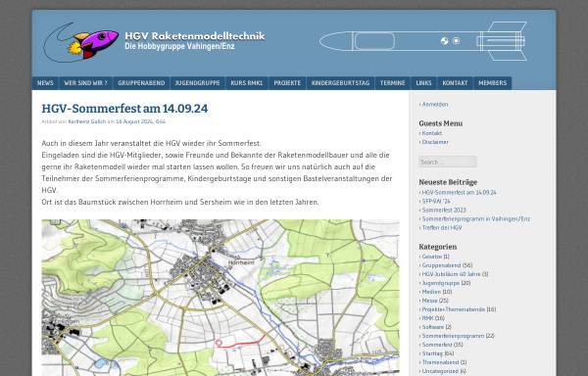The width and height of the screenshot is (588, 376).
Task: Open the News menu item
Action: coord(45,83)
